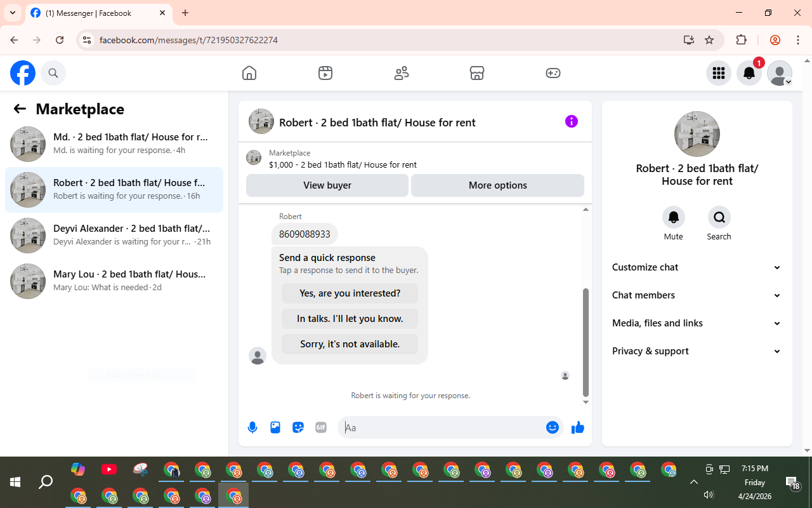Click the chat scrollbar up arrow
Viewport: 812px width, 508px height.
tap(586, 210)
